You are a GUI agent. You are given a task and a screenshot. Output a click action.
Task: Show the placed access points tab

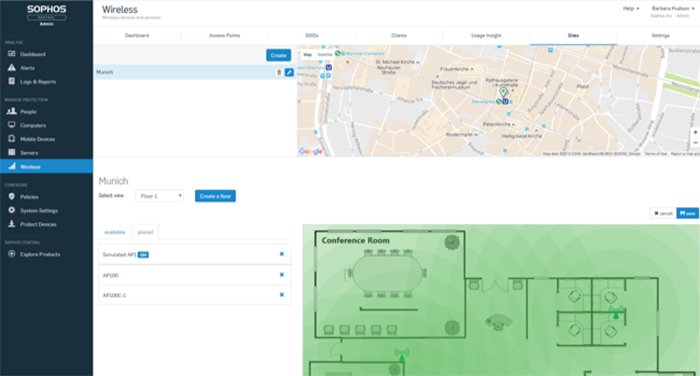pyautogui.click(x=145, y=232)
